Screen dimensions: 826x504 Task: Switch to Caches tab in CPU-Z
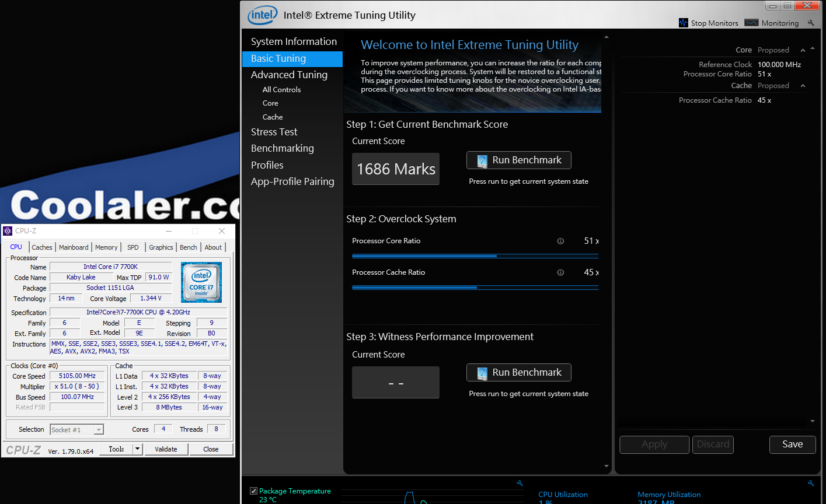pyautogui.click(x=42, y=247)
